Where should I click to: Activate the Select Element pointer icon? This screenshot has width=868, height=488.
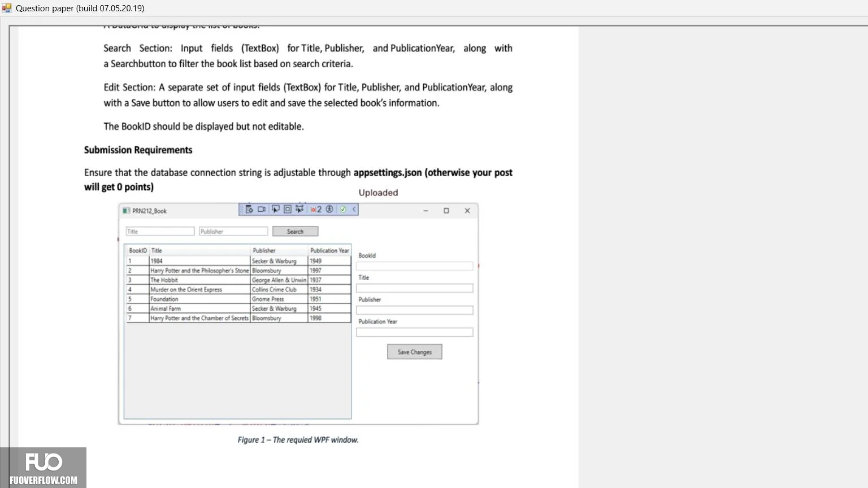[x=275, y=210]
